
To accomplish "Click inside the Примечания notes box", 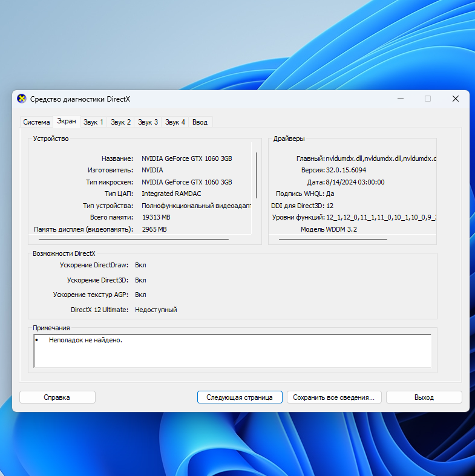I will (x=232, y=351).
